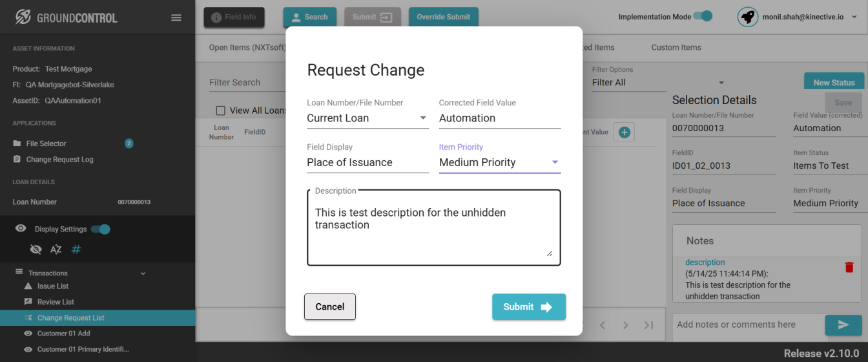This screenshot has width=868, height=362.
Task: Click the AZ sort icon
Action: click(x=56, y=250)
